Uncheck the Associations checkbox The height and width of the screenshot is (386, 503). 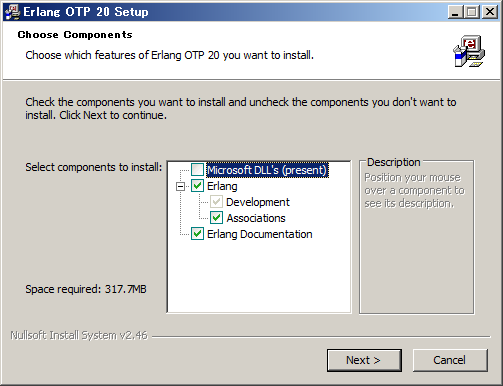(216, 218)
